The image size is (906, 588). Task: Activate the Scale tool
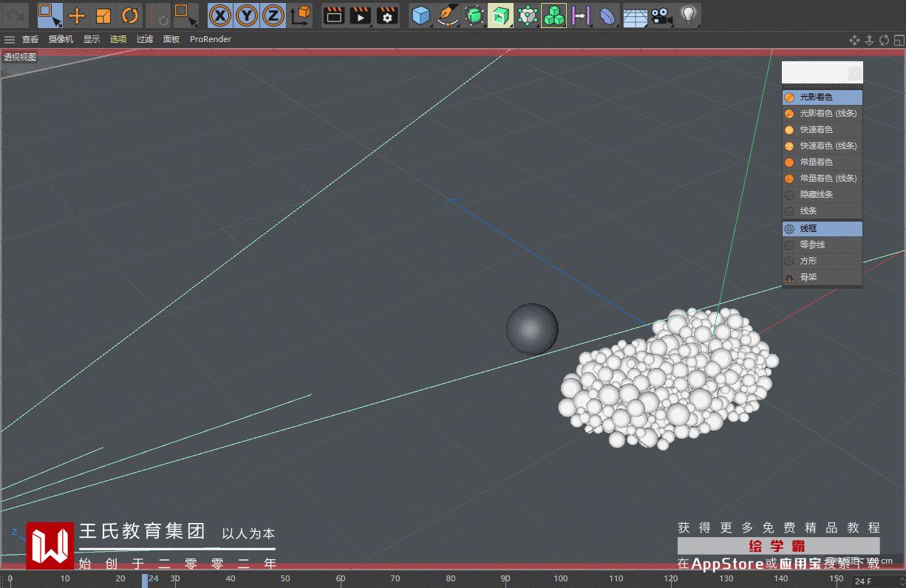tap(103, 16)
